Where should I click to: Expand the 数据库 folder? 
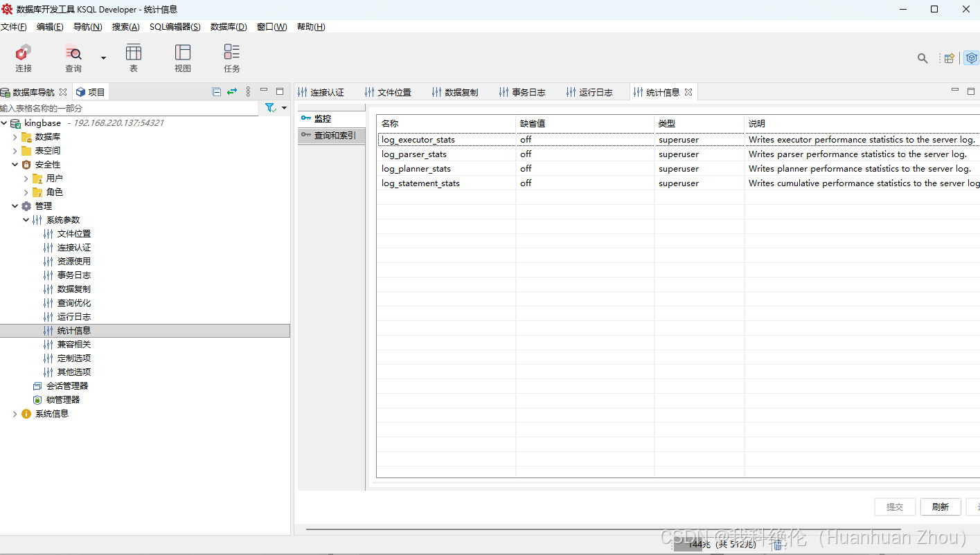click(x=15, y=137)
